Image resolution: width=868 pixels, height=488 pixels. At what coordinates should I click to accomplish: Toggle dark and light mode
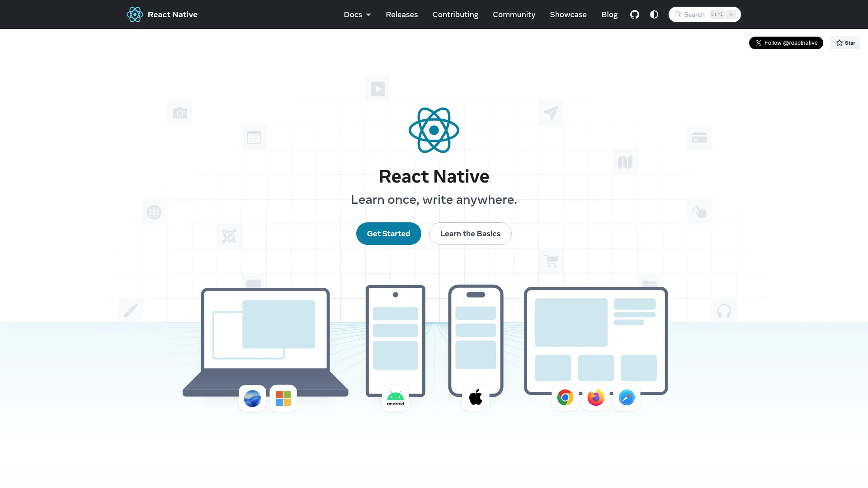pyautogui.click(x=654, y=14)
